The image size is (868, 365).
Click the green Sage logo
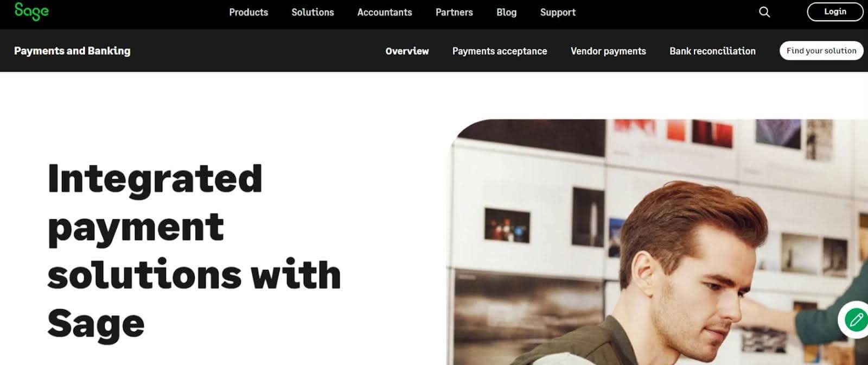pos(31,11)
